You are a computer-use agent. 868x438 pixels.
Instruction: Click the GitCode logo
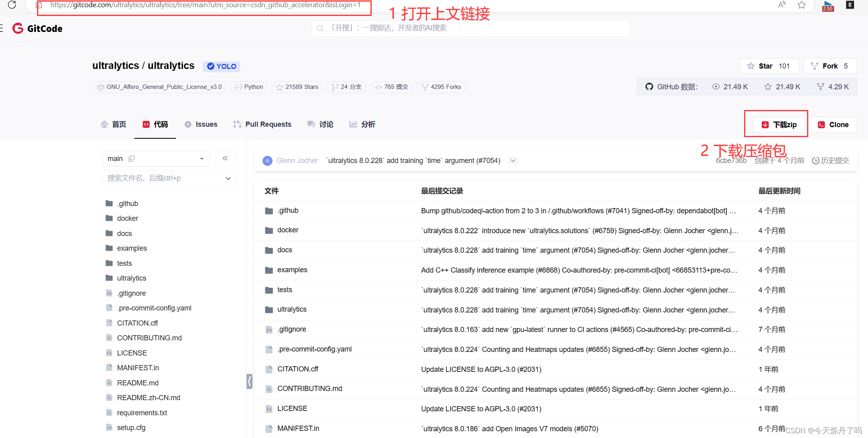click(37, 28)
